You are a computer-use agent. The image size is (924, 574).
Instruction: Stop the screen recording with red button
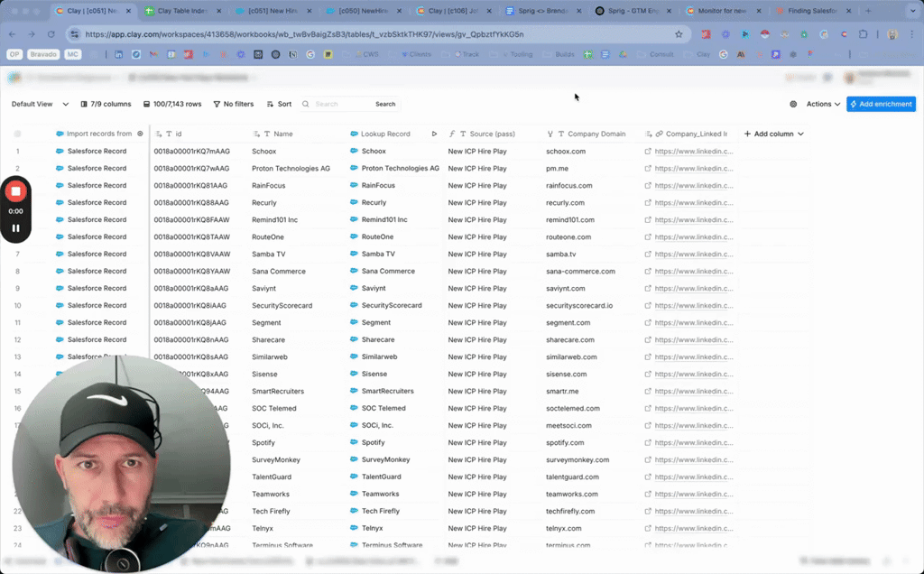point(15,191)
